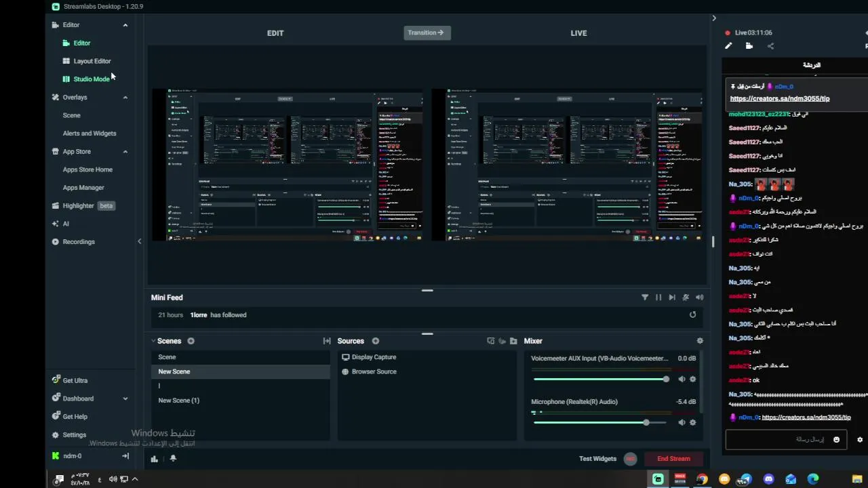Collapse the Overlays sidebar section
This screenshot has height=488, width=868.
click(125, 98)
